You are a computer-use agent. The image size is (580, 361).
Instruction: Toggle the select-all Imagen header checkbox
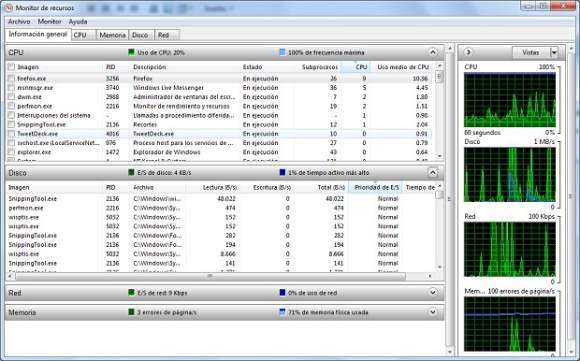[11, 67]
